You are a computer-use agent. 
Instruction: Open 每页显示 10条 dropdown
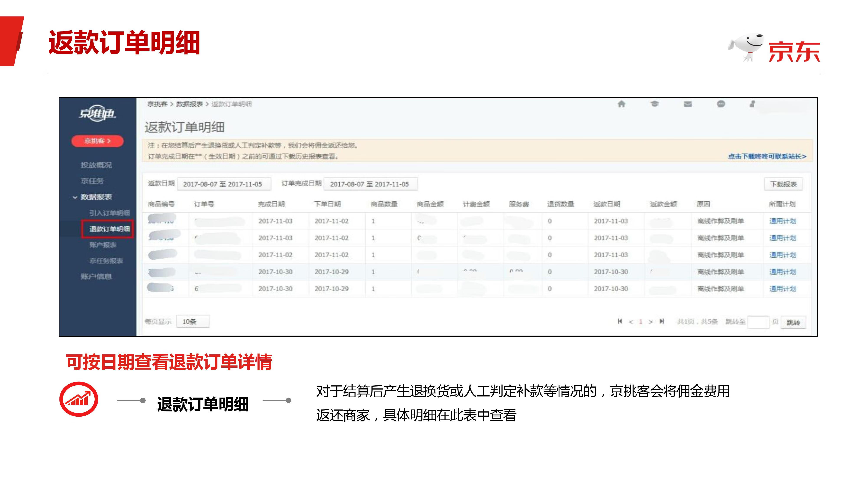(193, 322)
